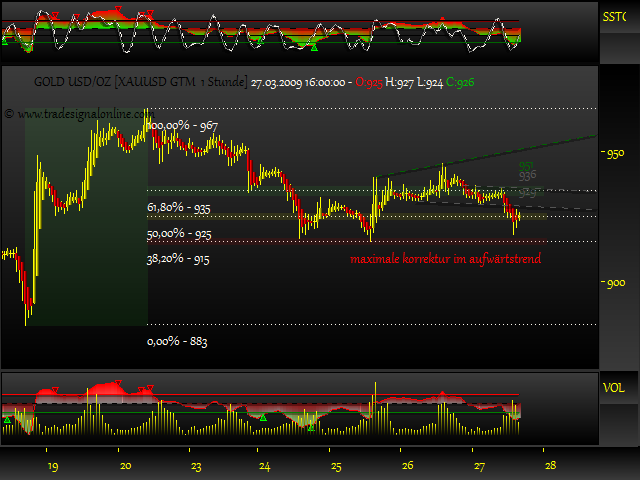
Task: Click date 28 on the time axis
Action: click(550, 465)
